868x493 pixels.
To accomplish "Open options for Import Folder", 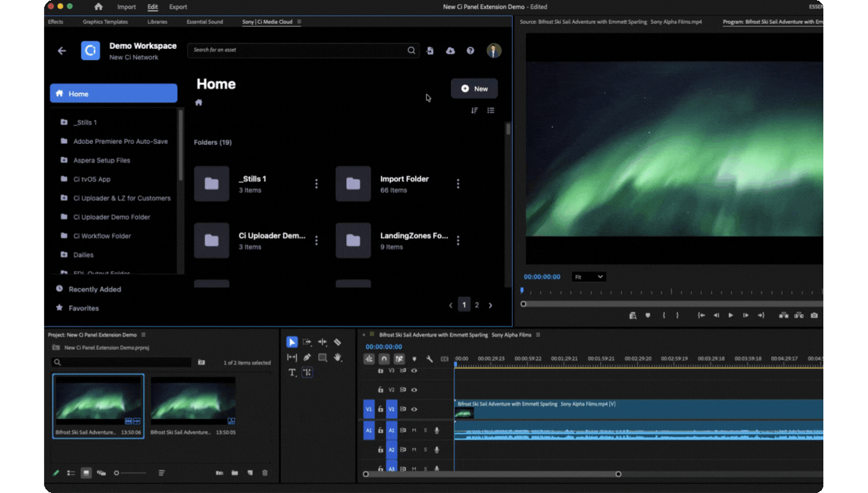I will 458,184.
